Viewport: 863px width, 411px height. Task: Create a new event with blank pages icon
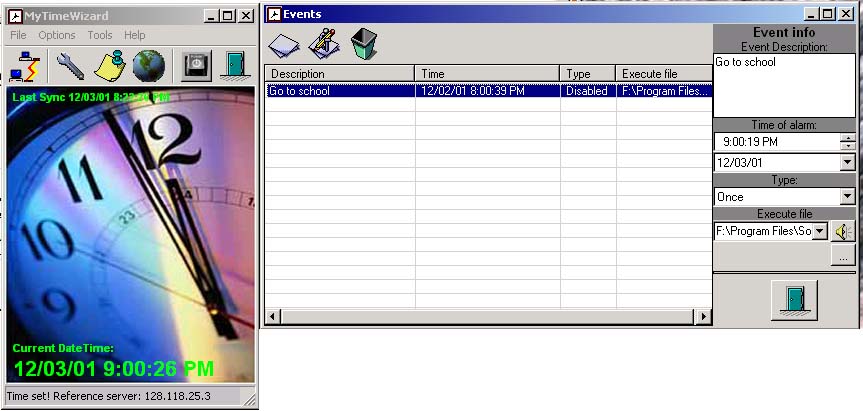pyautogui.click(x=285, y=45)
